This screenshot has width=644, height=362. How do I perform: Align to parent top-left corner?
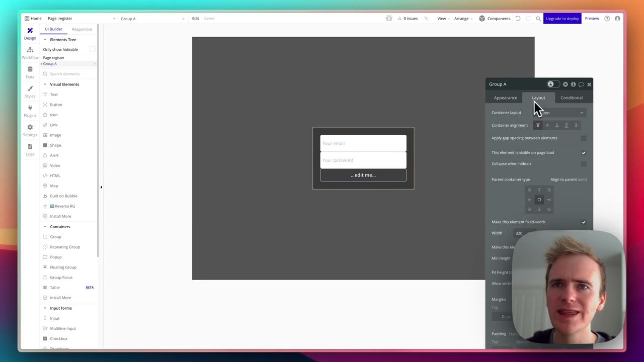pos(529,190)
